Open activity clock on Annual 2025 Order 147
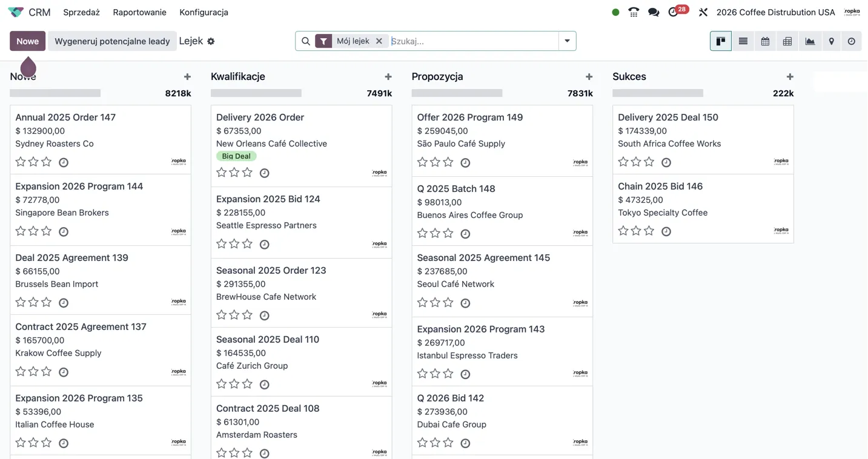This screenshot has width=868, height=459. [64, 162]
